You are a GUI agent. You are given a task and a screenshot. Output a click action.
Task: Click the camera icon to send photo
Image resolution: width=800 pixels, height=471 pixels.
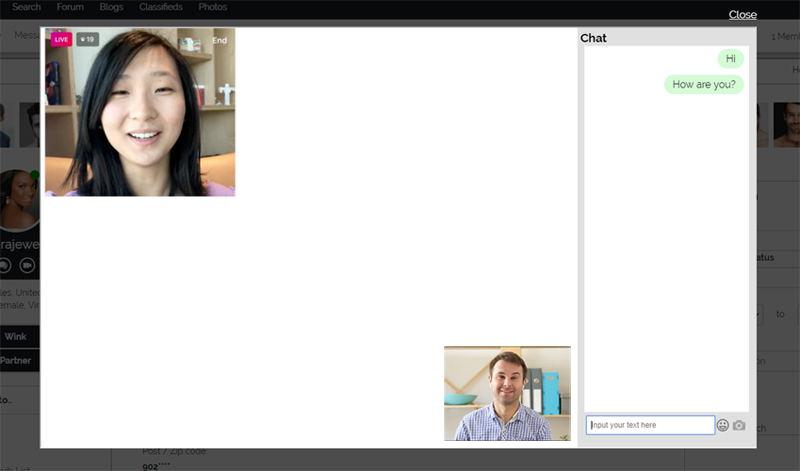tap(739, 425)
